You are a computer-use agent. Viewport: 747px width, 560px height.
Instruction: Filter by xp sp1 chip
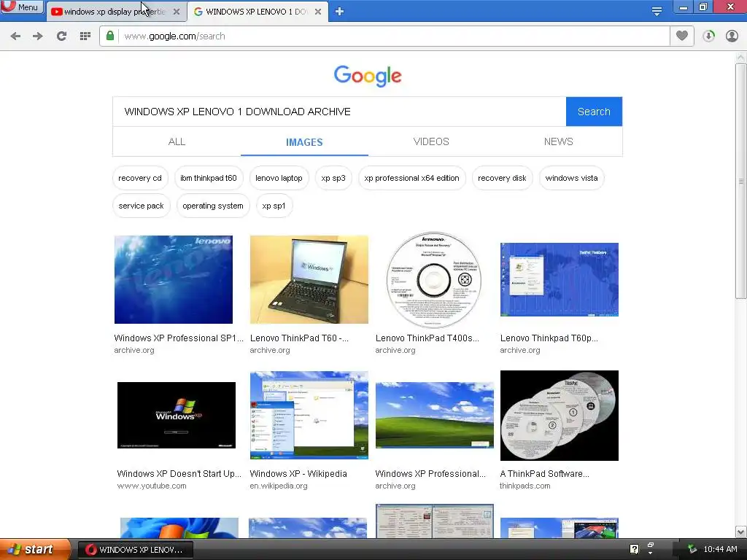(x=274, y=206)
